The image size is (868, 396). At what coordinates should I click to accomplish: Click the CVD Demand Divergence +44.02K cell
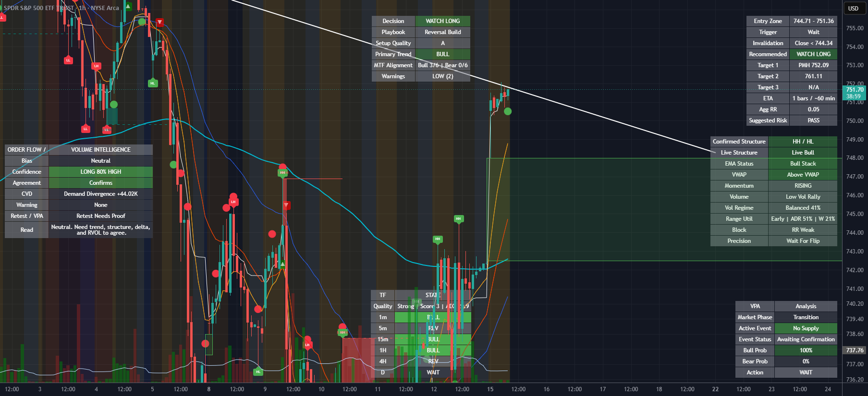coord(100,194)
